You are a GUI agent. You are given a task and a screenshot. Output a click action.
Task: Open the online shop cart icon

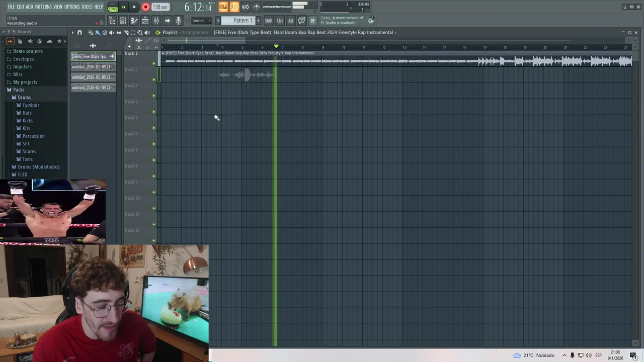[312, 21]
